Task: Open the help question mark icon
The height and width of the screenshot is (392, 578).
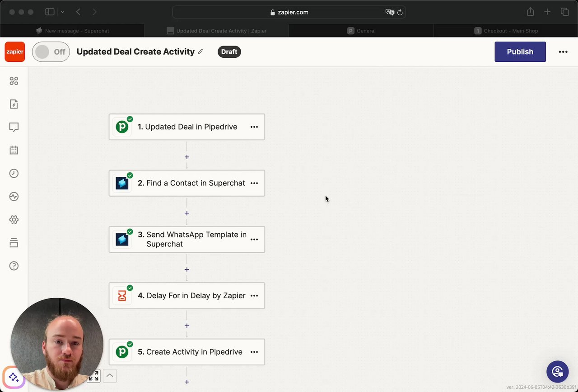Action: click(x=14, y=266)
